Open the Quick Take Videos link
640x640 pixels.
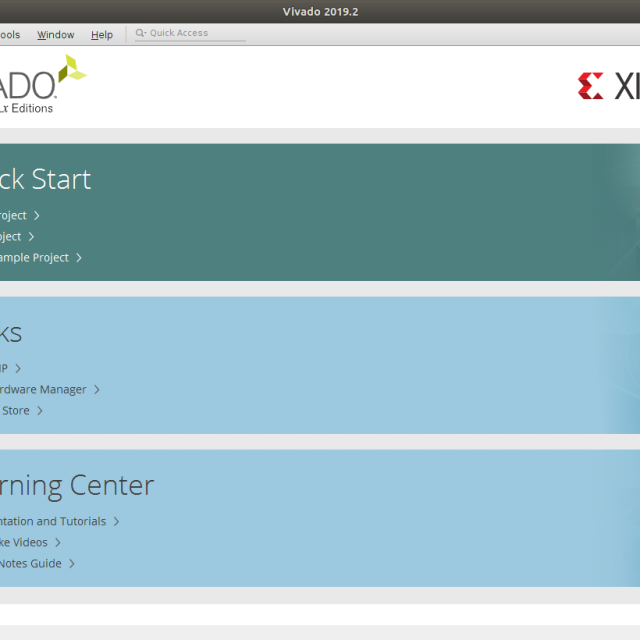(23, 543)
